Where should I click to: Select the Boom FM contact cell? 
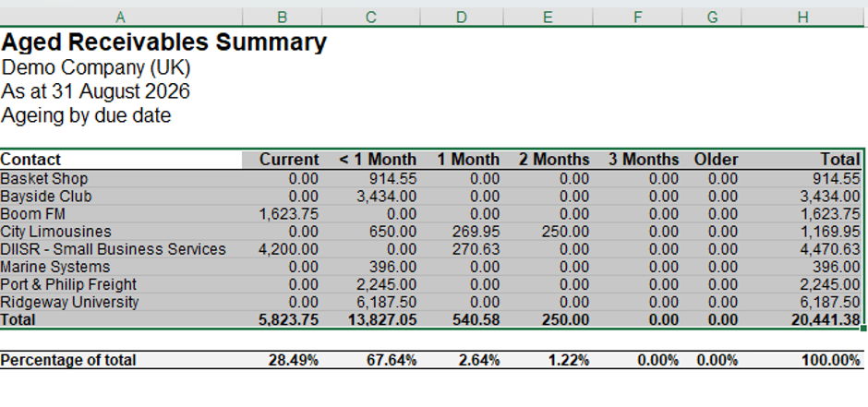coord(121,214)
